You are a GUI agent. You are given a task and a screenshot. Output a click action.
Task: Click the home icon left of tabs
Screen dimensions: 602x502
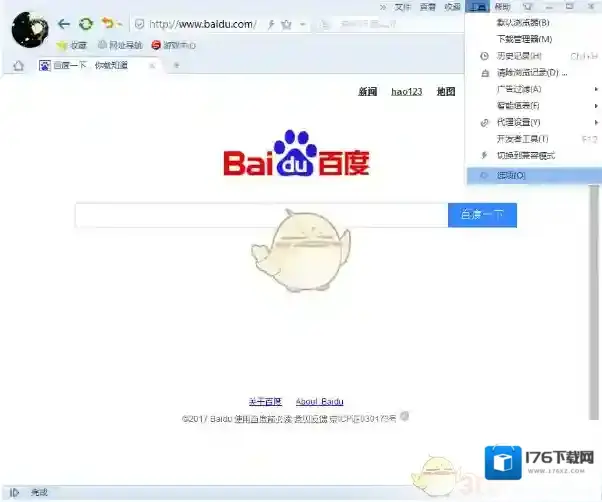click(18, 66)
